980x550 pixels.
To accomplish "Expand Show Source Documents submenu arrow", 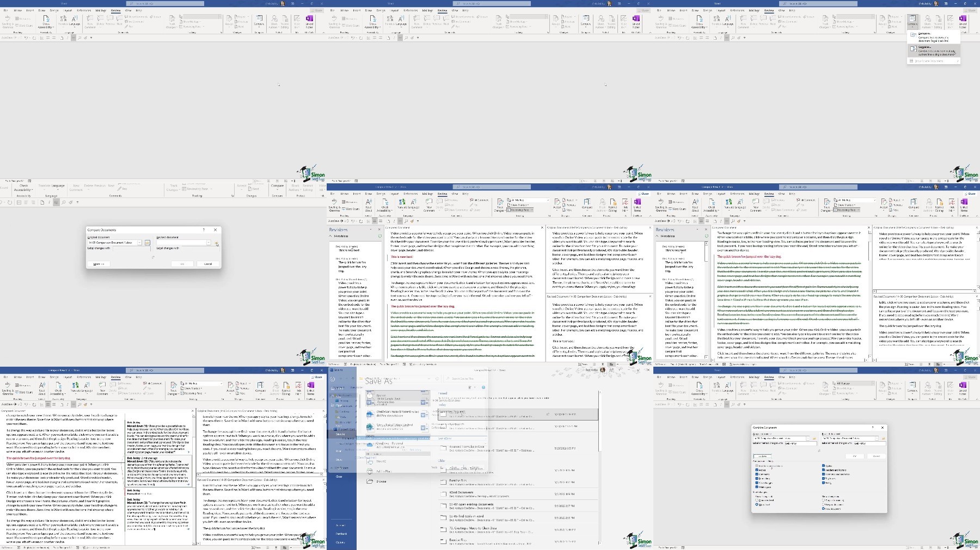I will click(958, 61).
